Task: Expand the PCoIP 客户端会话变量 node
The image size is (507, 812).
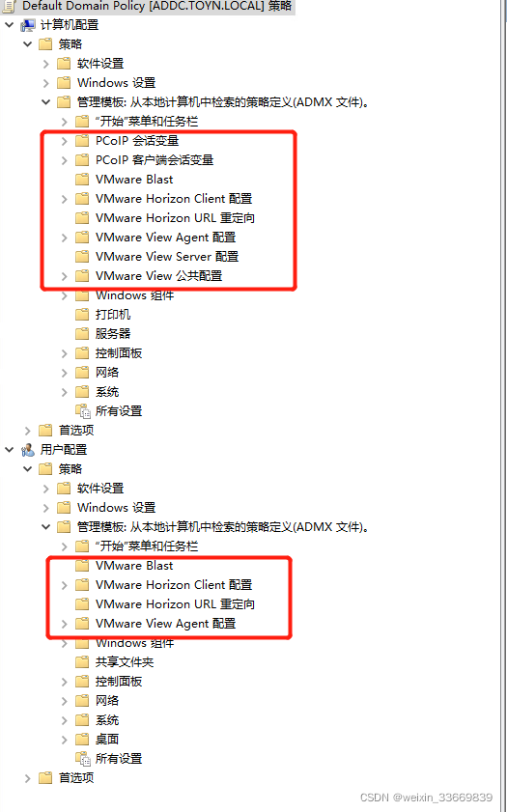Action: tap(64, 160)
